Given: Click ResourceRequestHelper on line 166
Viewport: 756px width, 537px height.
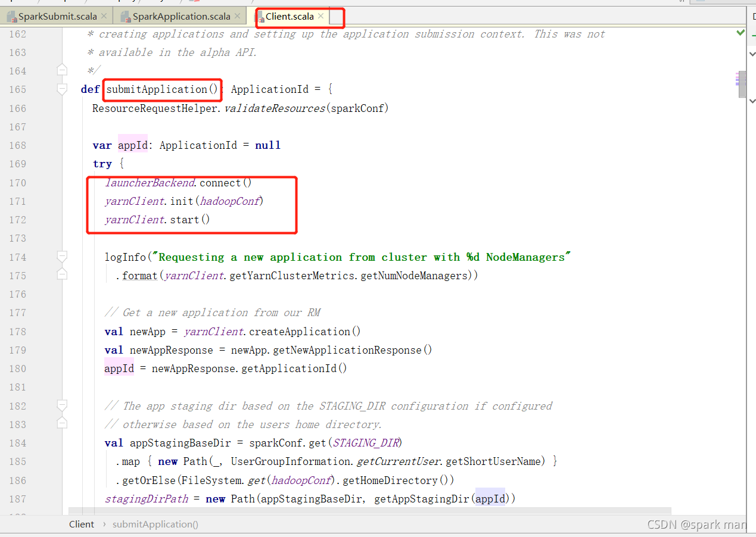Looking at the screenshot, I should click(x=155, y=108).
